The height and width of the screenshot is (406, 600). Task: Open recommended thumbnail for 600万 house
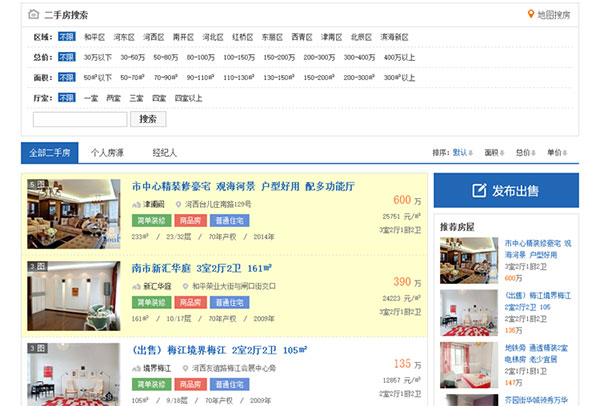tap(469, 261)
